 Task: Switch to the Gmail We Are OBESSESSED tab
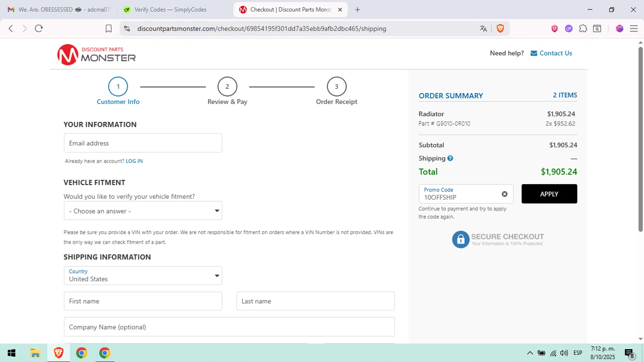(59, 9)
